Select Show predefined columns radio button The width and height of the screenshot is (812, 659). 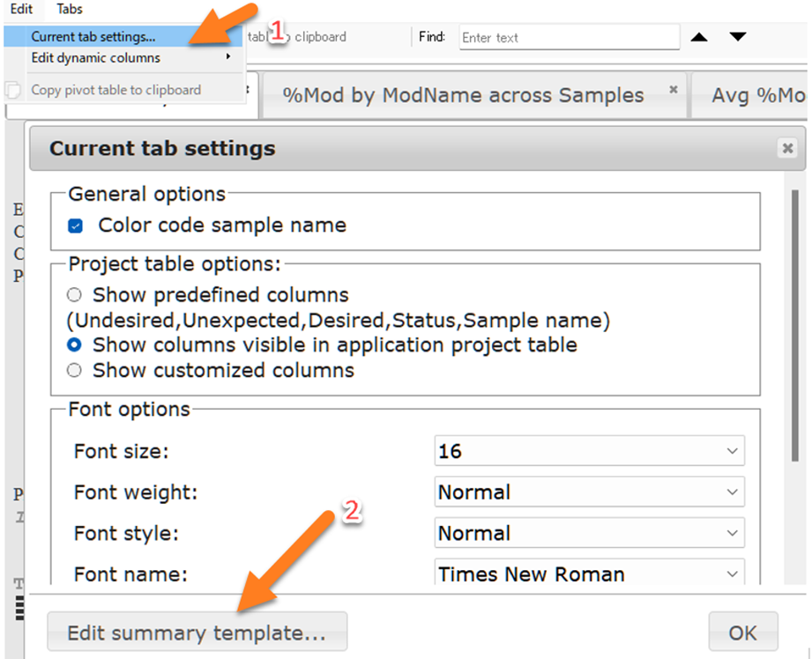pyautogui.click(x=75, y=295)
